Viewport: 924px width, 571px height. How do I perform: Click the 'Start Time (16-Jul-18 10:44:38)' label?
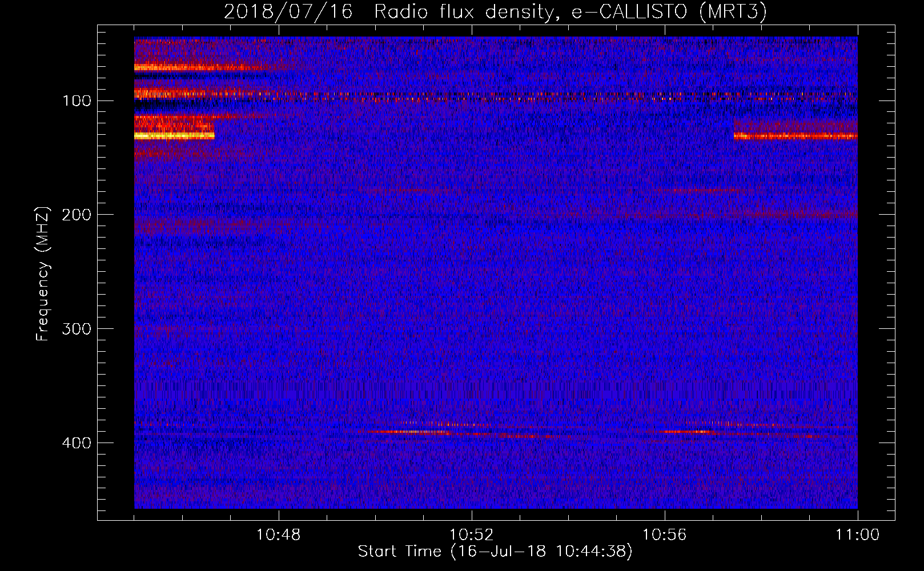tap(495, 552)
